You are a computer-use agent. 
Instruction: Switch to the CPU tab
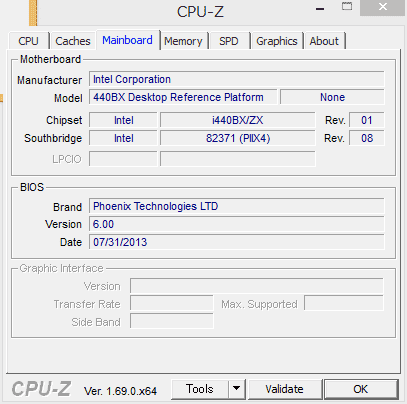click(x=29, y=41)
